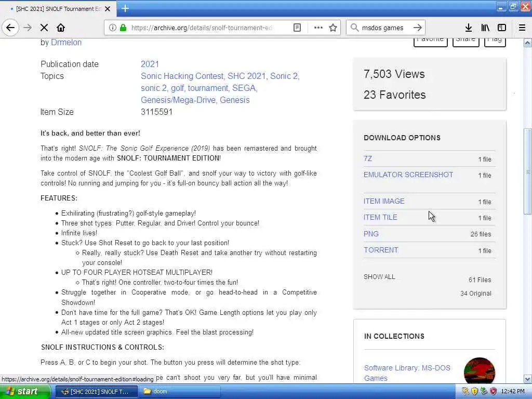Open the Library bookshelf icon
Image resolution: width=532 pixels, height=399 pixels.
tap(485, 28)
